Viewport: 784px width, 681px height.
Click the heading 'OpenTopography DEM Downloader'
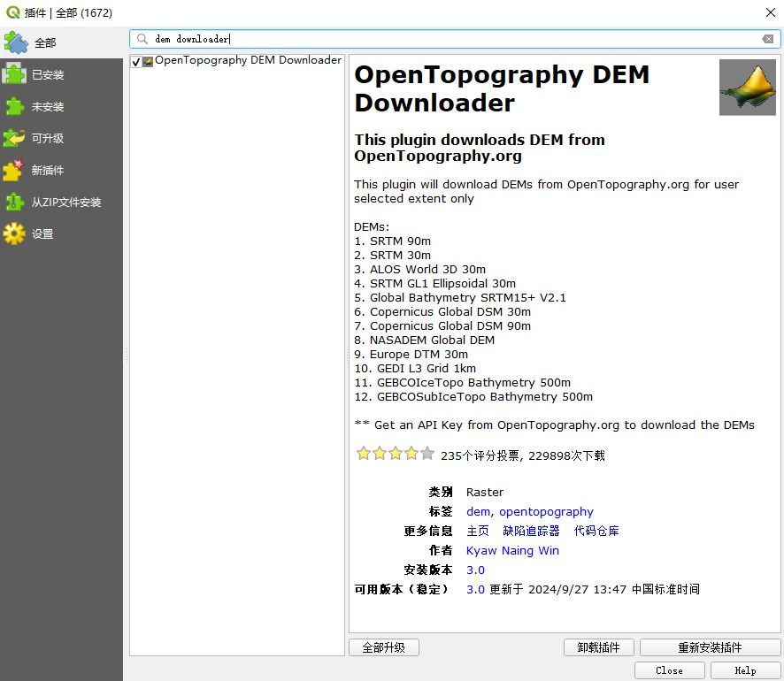coord(502,88)
